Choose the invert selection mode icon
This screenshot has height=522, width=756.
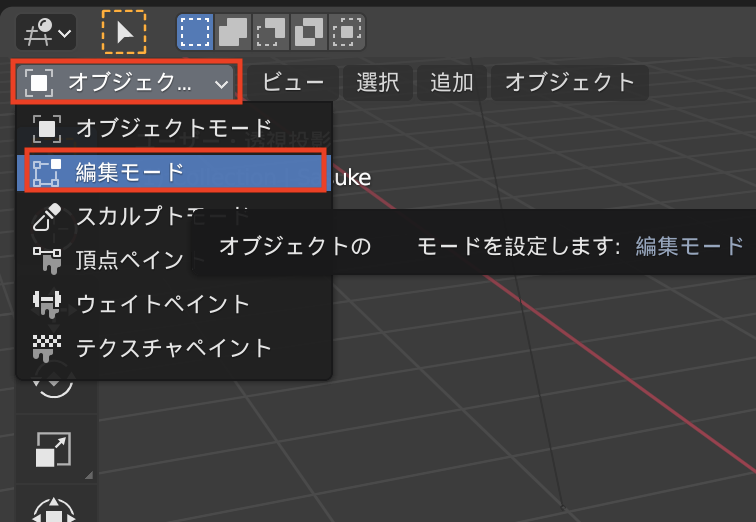(x=309, y=32)
